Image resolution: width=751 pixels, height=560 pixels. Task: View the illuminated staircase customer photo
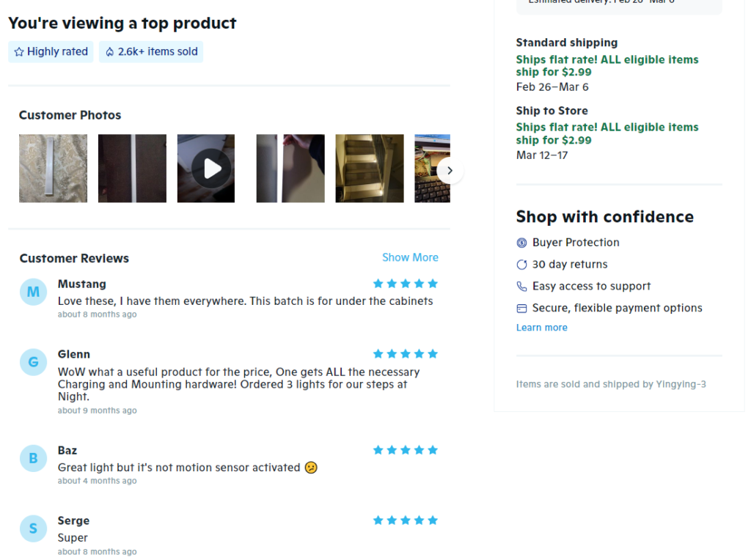[x=370, y=169]
